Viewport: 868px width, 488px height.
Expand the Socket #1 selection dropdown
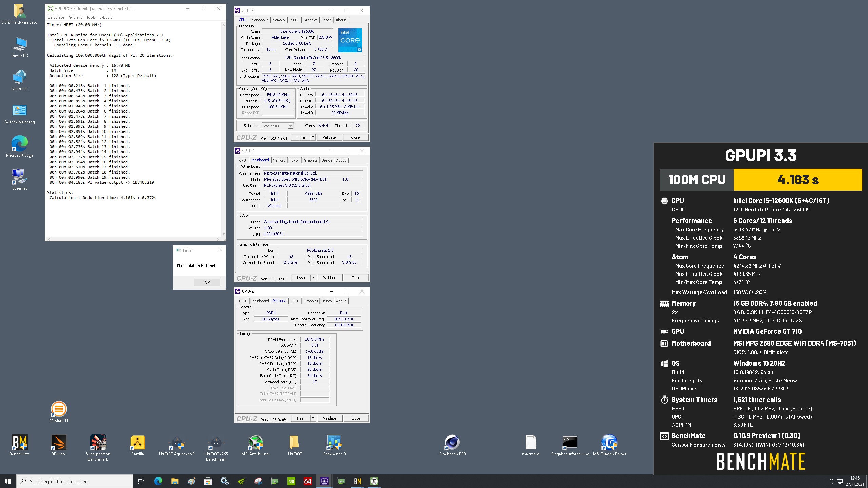290,126
